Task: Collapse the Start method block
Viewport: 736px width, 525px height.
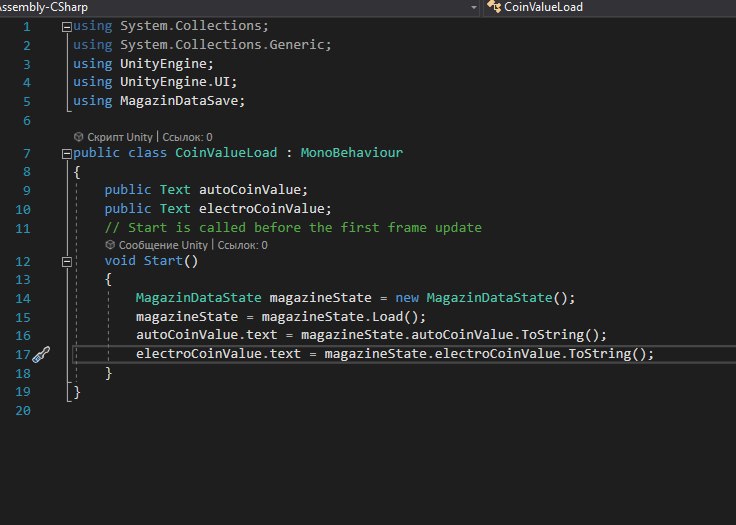Action: 67,262
